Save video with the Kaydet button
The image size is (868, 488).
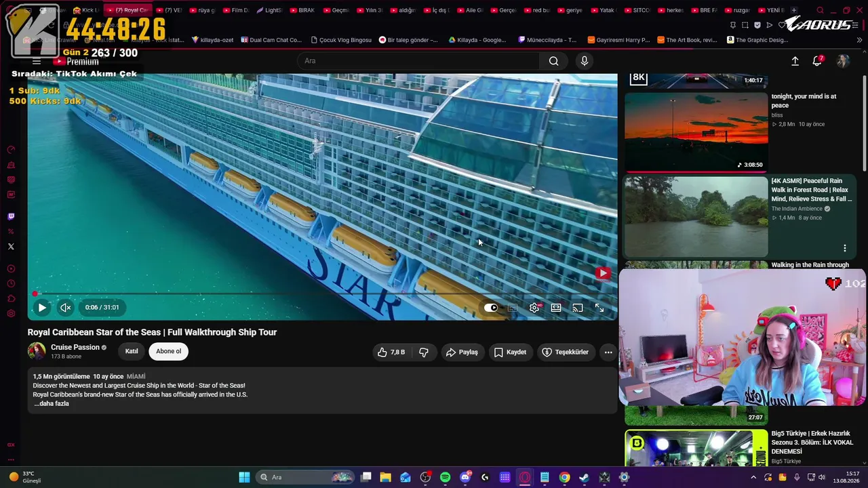pos(510,352)
